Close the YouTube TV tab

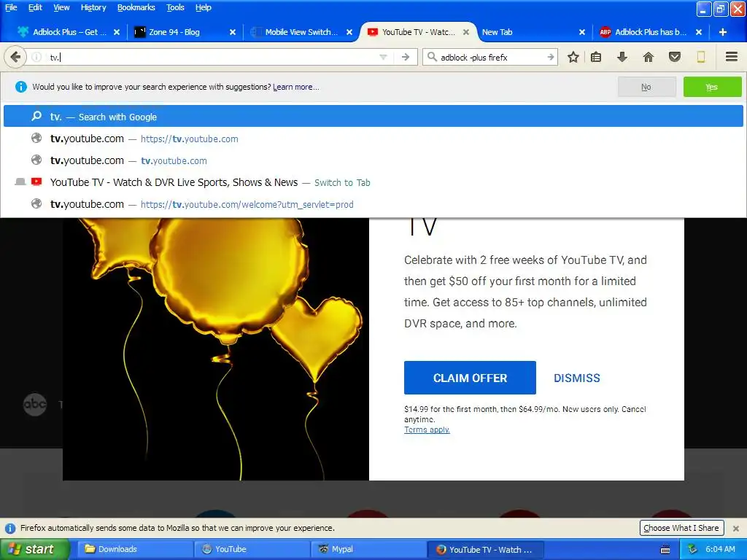click(x=466, y=32)
